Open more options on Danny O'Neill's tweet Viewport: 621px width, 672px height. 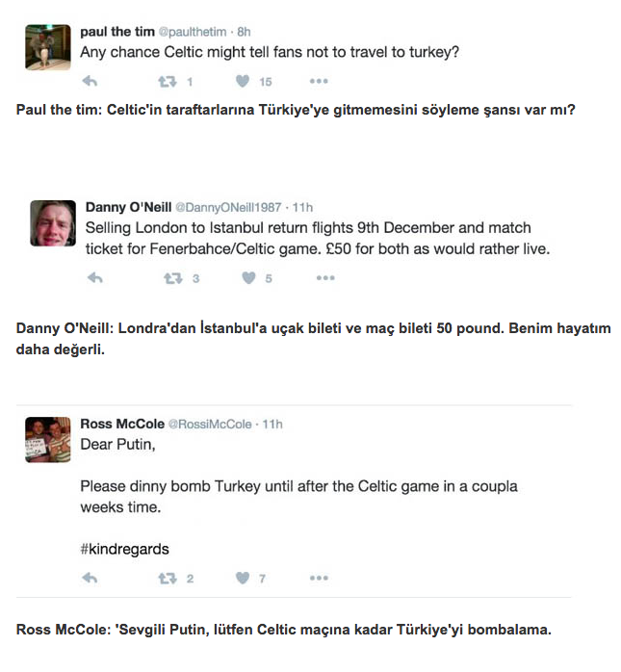(x=325, y=278)
